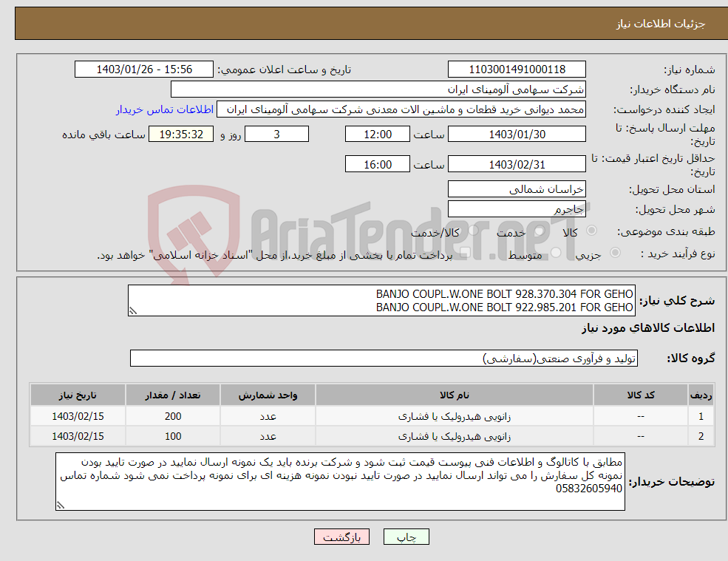The image size is (728, 561).
Task: Click the product group field تولید و فرآوری صنعتی
Action: click(384, 358)
